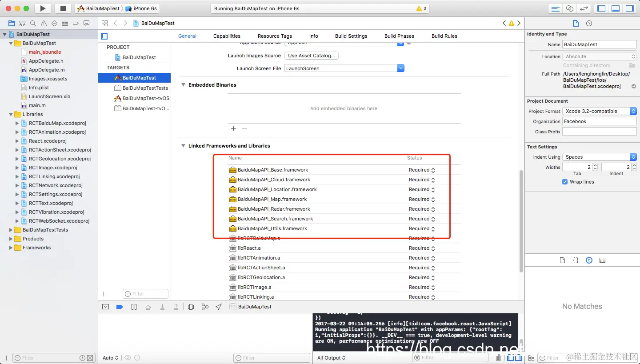This screenshot has width=640, height=364.
Task: Open the Auto variables view popup
Action: point(111,358)
